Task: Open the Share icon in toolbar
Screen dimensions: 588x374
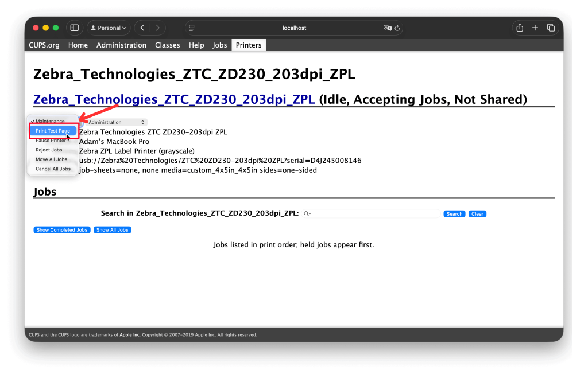Action: tap(520, 28)
